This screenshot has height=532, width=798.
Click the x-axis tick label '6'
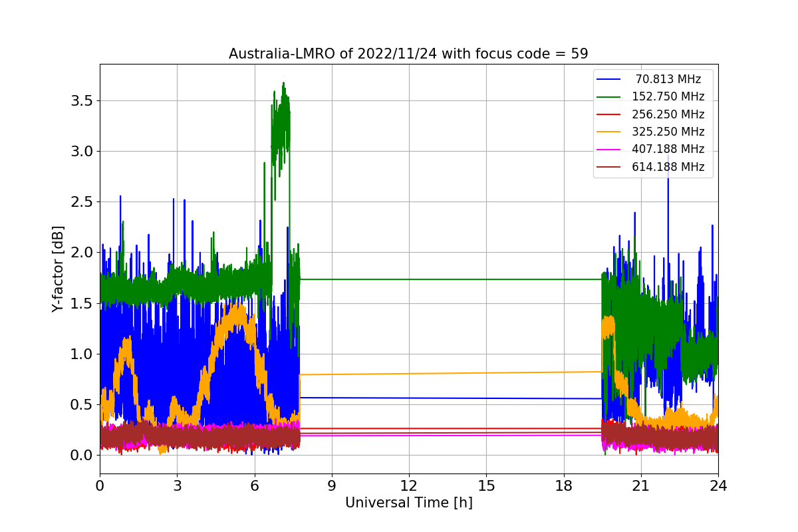[x=254, y=485]
